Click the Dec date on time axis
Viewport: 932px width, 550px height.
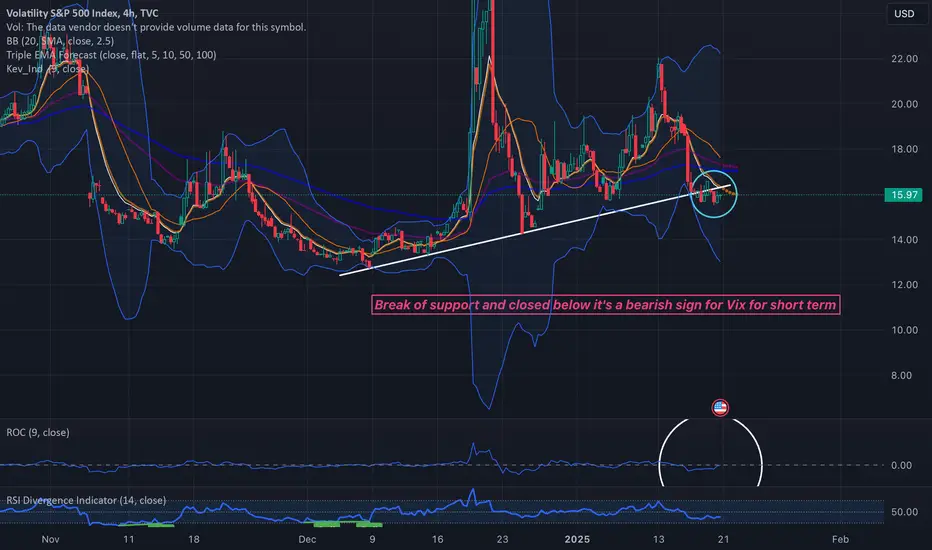(307, 539)
